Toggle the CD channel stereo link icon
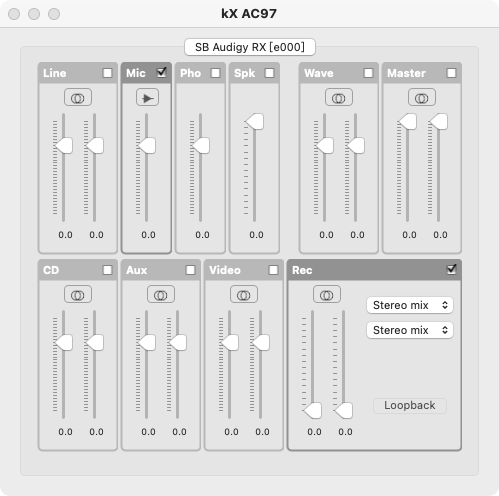Image resolution: width=499 pixels, height=496 pixels. click(x=78, y=294)
